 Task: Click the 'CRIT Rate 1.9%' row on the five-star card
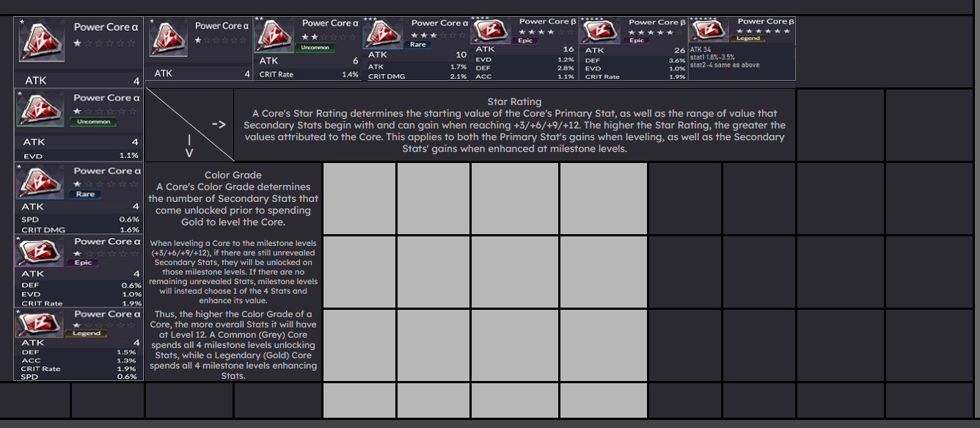[x=635, y=76]
